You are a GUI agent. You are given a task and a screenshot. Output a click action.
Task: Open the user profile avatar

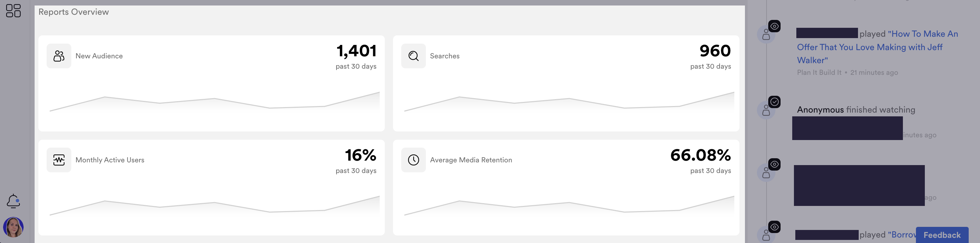coord(13,227)
